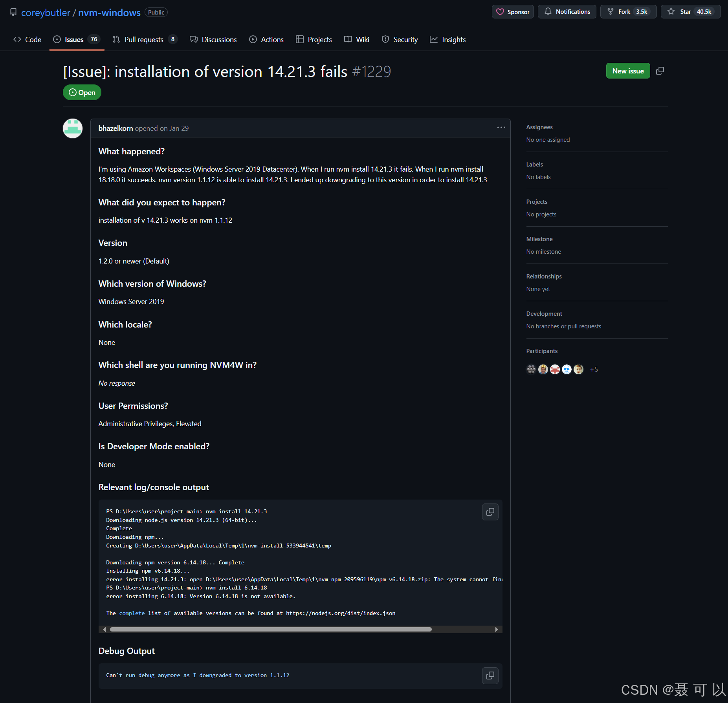This screenshot has width=728, height=703.
Task: Click the Labels sidebar heading
Action: (535, 165)
